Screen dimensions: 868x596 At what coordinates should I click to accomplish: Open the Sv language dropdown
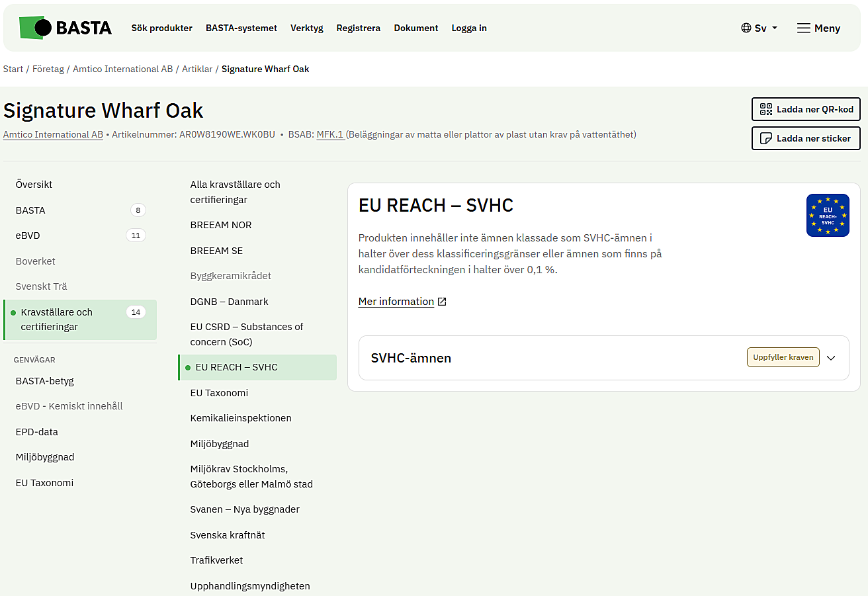click(x=759, y=28)
